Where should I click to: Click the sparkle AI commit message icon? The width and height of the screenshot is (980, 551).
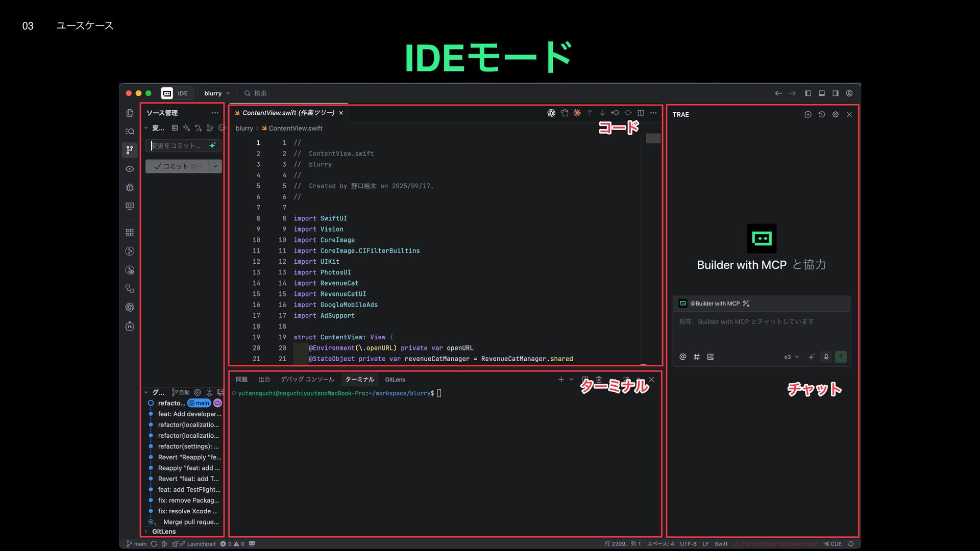click(212, 145)
